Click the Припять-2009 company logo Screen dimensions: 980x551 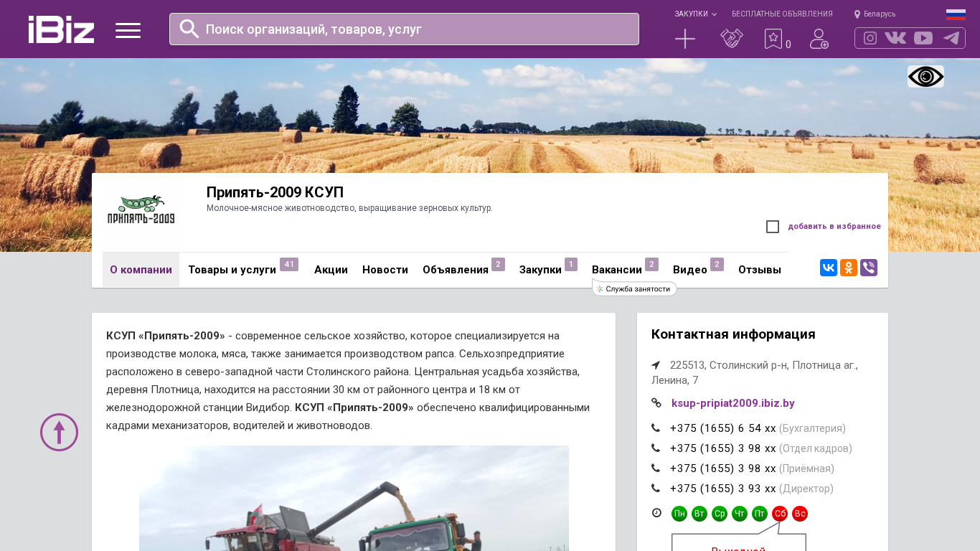(141, 209)
